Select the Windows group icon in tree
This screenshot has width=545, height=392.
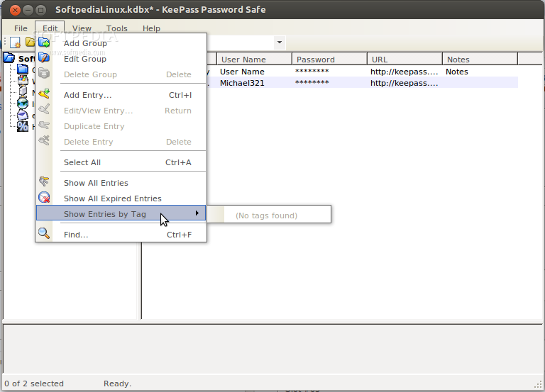click(x=23, y=81)
